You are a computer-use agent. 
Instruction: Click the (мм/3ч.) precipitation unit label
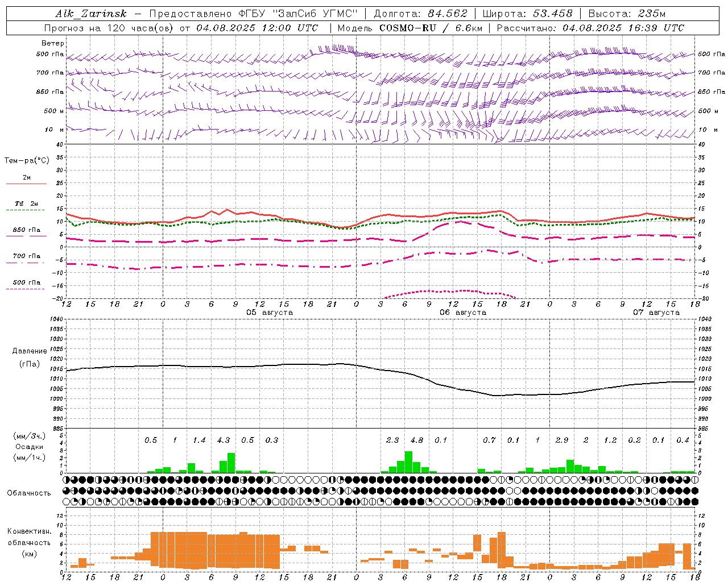tap(30, 436)
